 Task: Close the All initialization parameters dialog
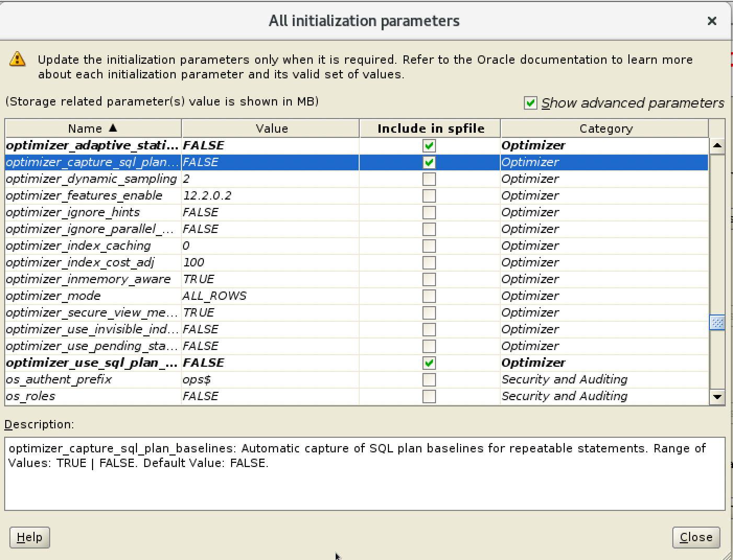712,21
